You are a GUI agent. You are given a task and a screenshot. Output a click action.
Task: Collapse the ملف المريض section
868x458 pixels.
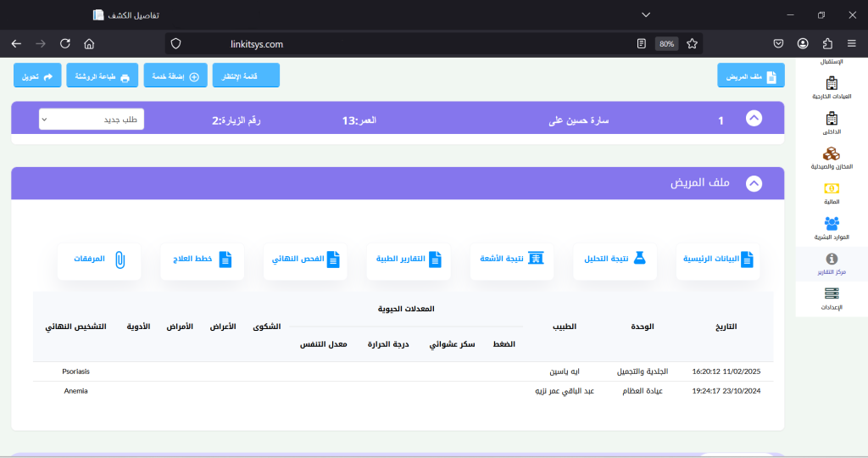[754, 183]
